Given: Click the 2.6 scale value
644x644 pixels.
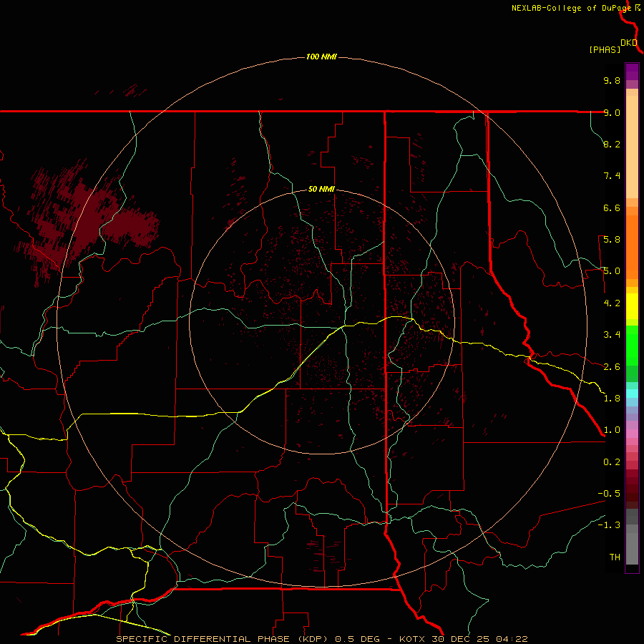Looking at the screenshot, I should pos(612,367).
